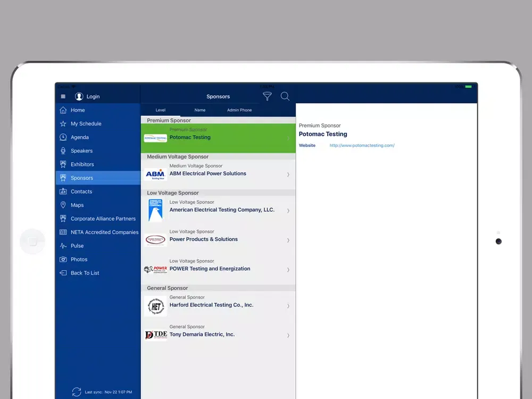Select POWER Testing and Energization name

tap(210, 269)
